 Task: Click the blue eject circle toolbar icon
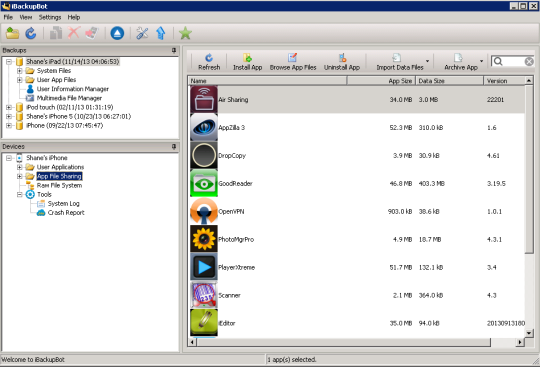coord(117,33)
